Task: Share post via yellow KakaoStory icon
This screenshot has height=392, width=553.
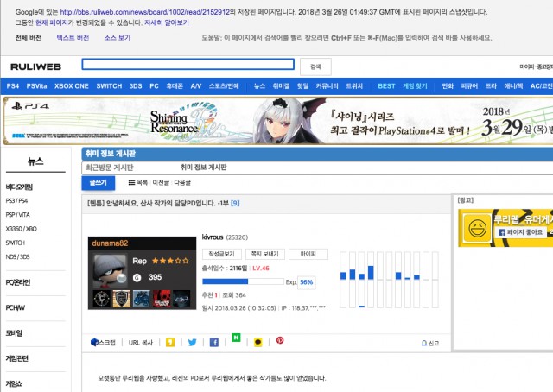Action: pos(170,342)
